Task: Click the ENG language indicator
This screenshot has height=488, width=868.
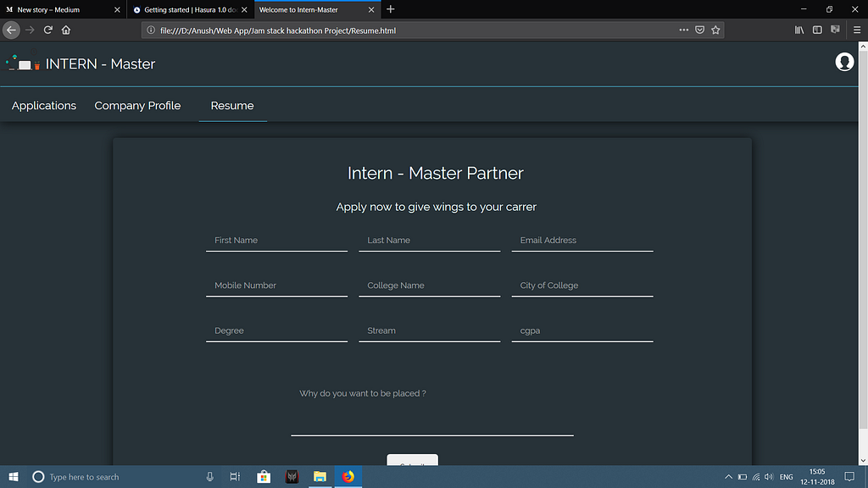Action: tap(786, 477)
